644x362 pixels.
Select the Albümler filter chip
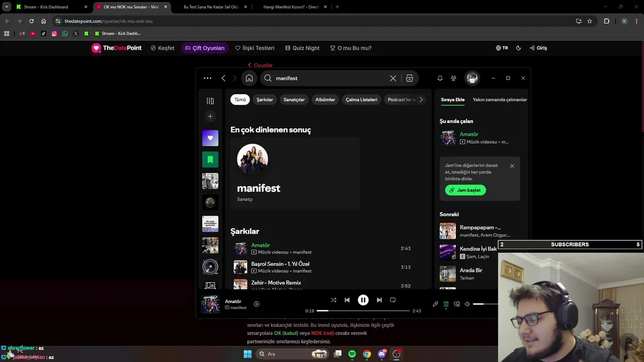click(325, 100)
